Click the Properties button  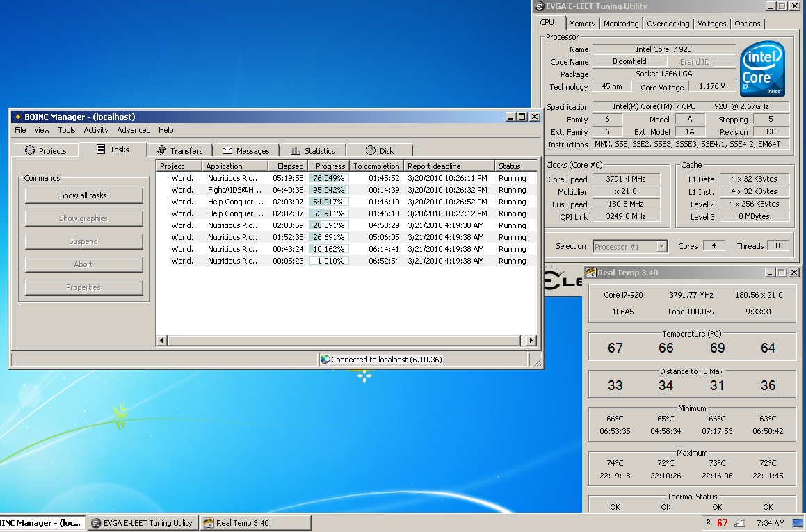point(83,287)
